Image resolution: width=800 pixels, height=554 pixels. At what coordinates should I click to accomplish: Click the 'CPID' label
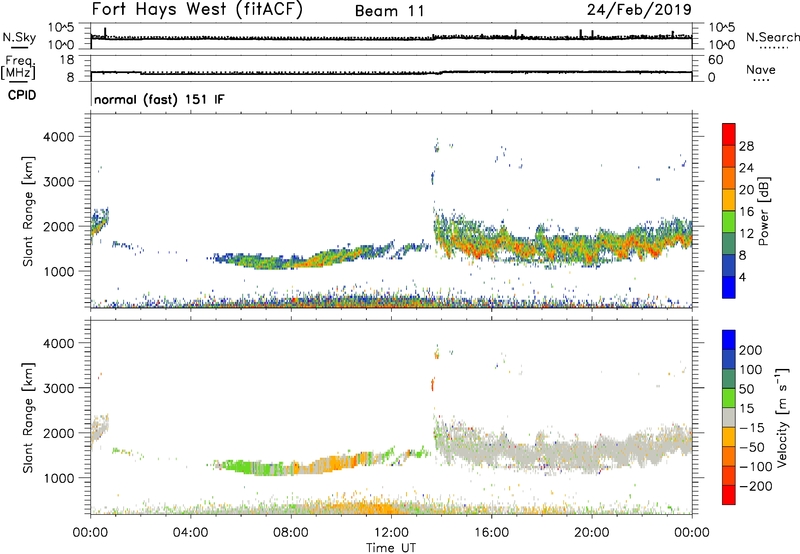point(22,95)
